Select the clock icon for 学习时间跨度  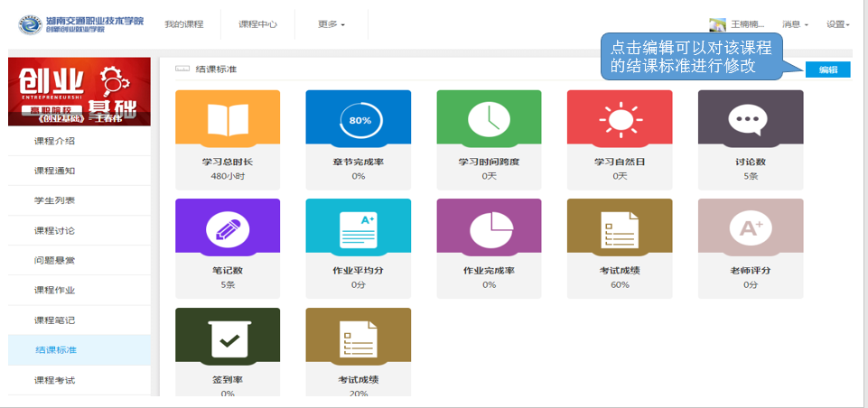489,118
